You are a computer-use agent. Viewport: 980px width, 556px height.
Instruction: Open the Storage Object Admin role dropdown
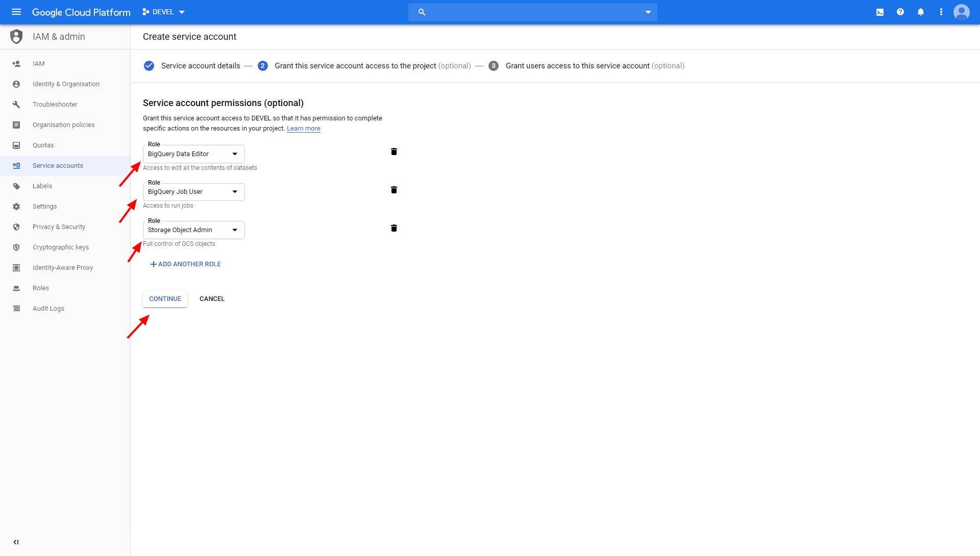point(194,230)
